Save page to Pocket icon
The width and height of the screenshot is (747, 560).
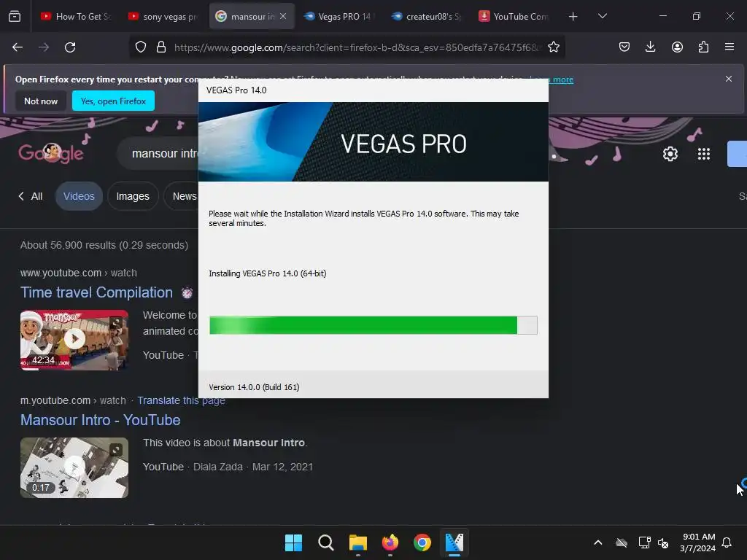pos(624,47)
